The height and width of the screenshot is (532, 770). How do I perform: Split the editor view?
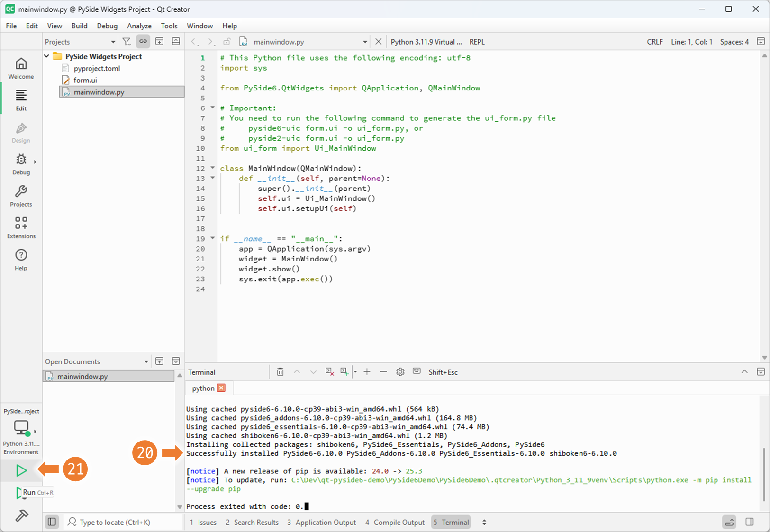tap(761, 42)
